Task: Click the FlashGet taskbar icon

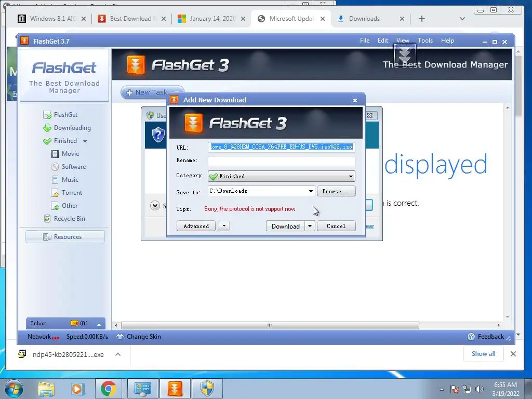Action: coord(175,389)
